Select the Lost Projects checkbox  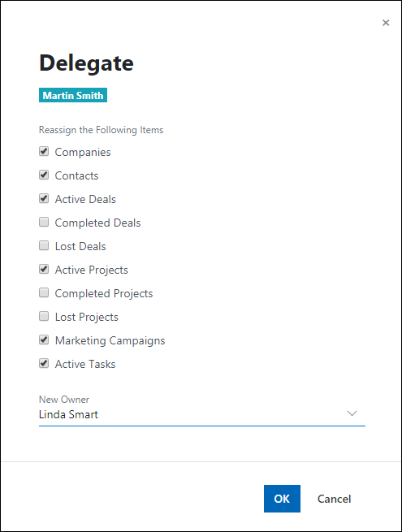[44, 316]
